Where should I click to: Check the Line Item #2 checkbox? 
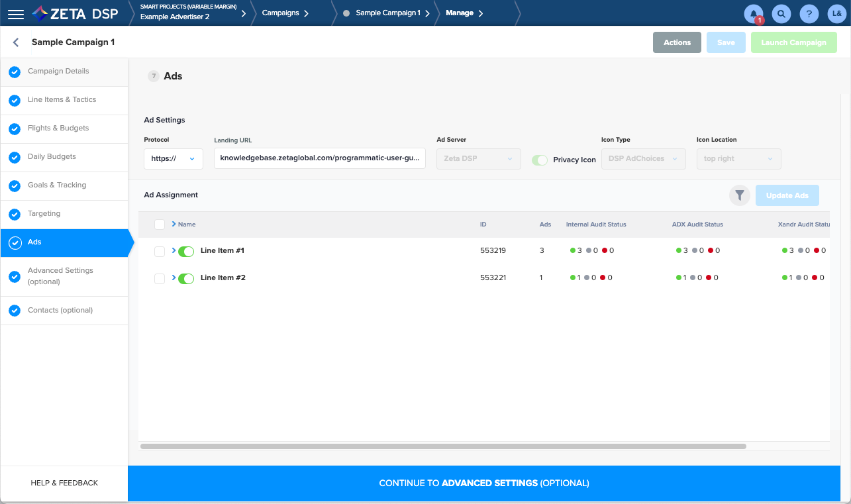[160, 278]
